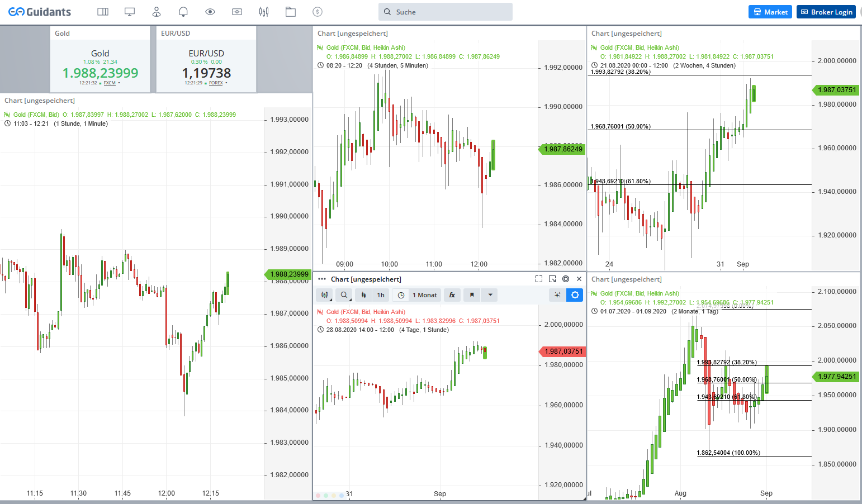Open the watchlist eye icon
This screenshot has width=862, height=504.
[210, 12]
